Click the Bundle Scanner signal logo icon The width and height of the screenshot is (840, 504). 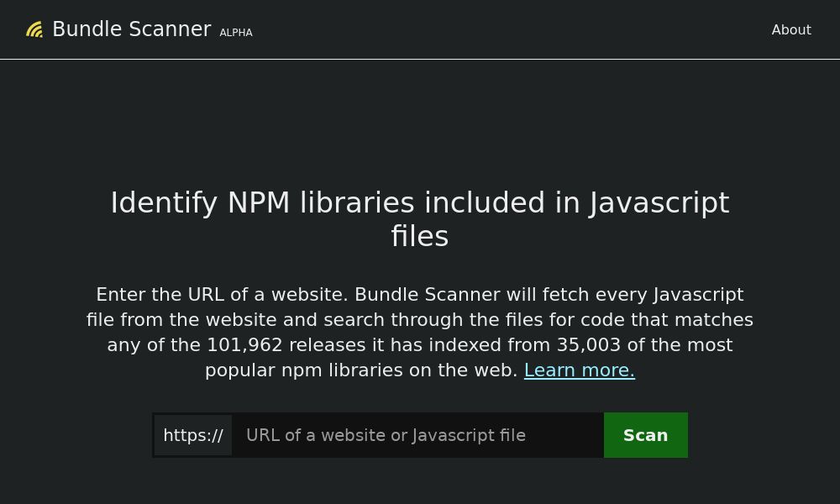pos(34,30)
